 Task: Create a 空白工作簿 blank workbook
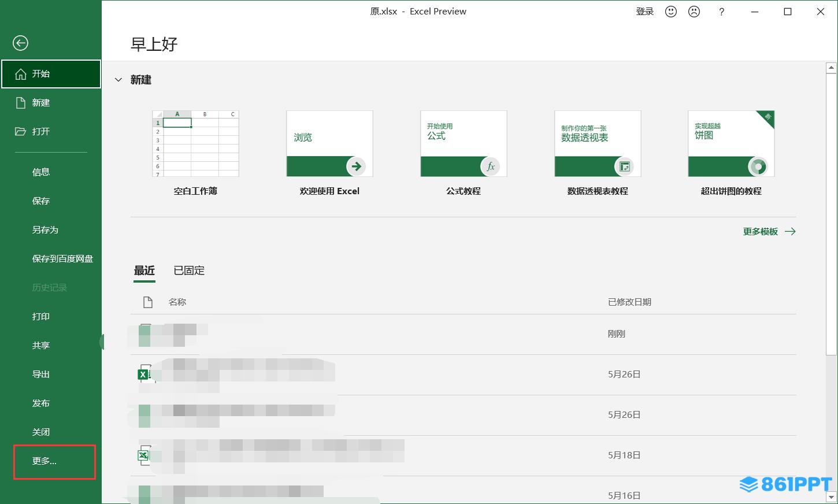click(195, 153)
